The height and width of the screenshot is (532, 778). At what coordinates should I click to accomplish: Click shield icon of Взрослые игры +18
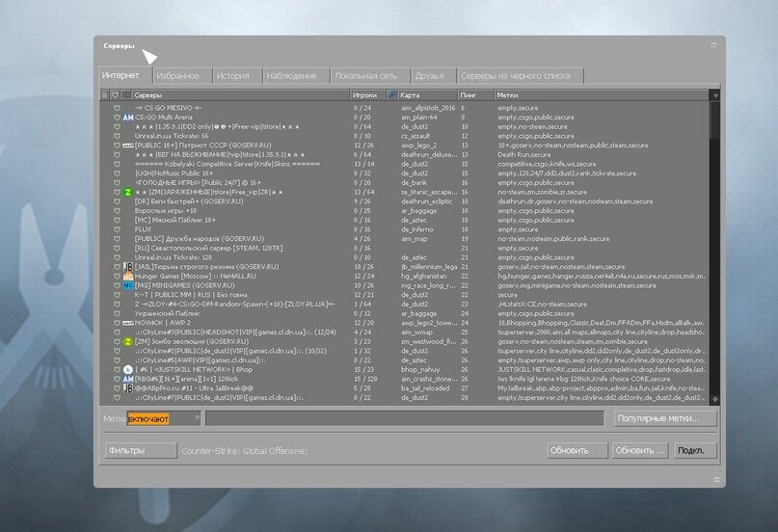(117, 211)
